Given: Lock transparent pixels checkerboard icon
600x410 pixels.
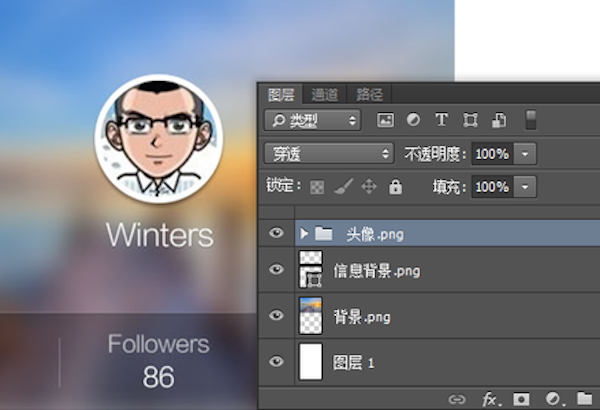Looking at the screenshot, I should 317,187.
